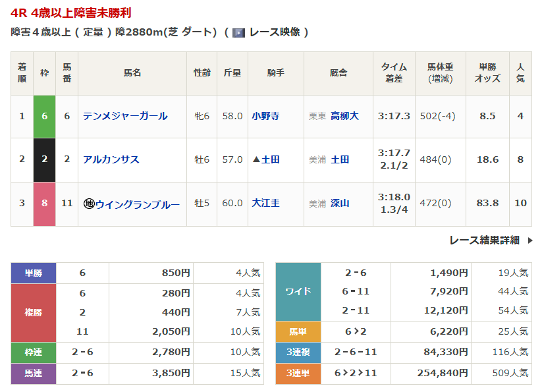Open the レース結果詳細 link

click(484, 240)
